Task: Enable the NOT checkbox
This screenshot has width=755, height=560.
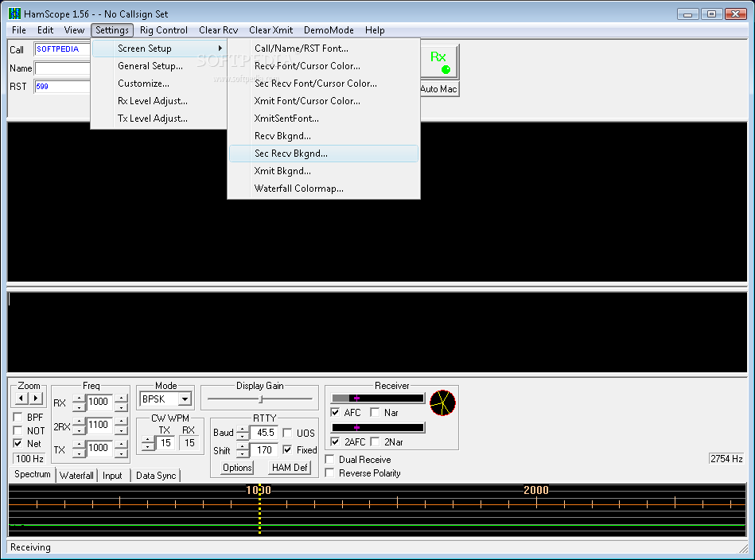Action: tap(18, 430)
